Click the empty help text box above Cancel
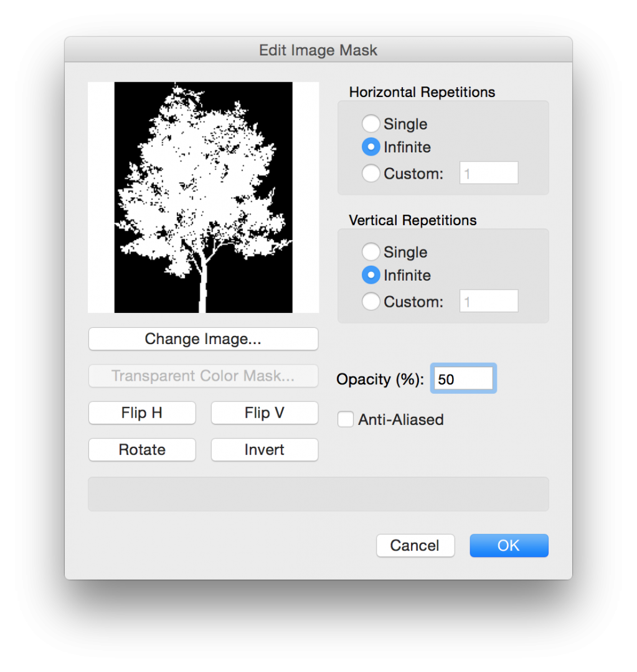Screen dimensions: 637x672 tap(318, 494)
